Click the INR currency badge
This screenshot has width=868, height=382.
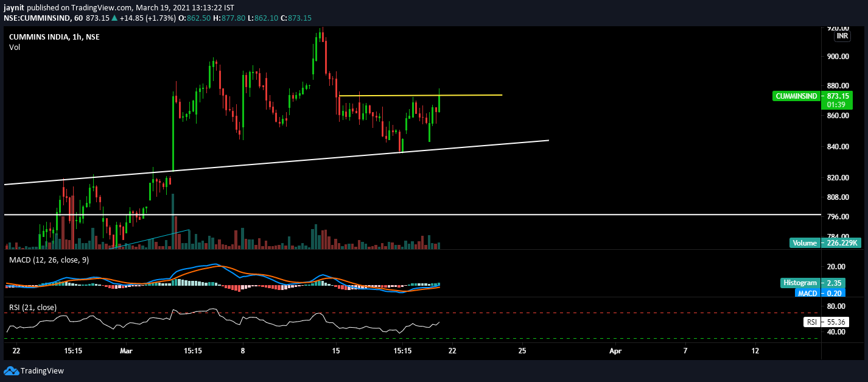pyautogui.click(x=842, y=37)
